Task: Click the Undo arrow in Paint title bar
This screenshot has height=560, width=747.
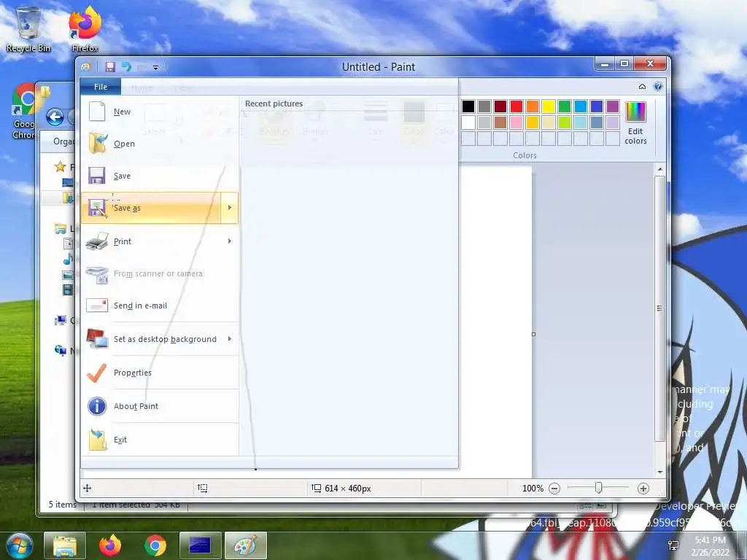Action: click(x=126, y=67)
